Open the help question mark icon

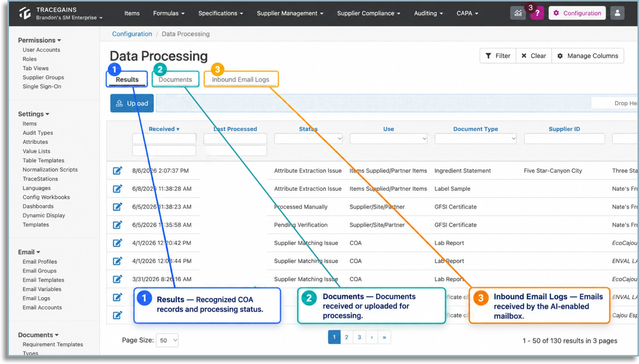pyautogui.click(x=537, y=13)
